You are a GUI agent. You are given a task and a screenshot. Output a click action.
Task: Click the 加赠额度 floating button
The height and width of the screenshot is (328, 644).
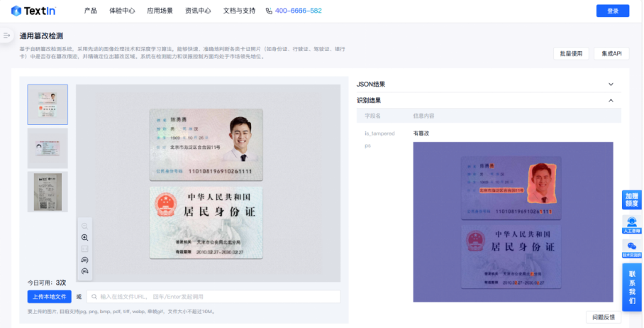(632, 199)
